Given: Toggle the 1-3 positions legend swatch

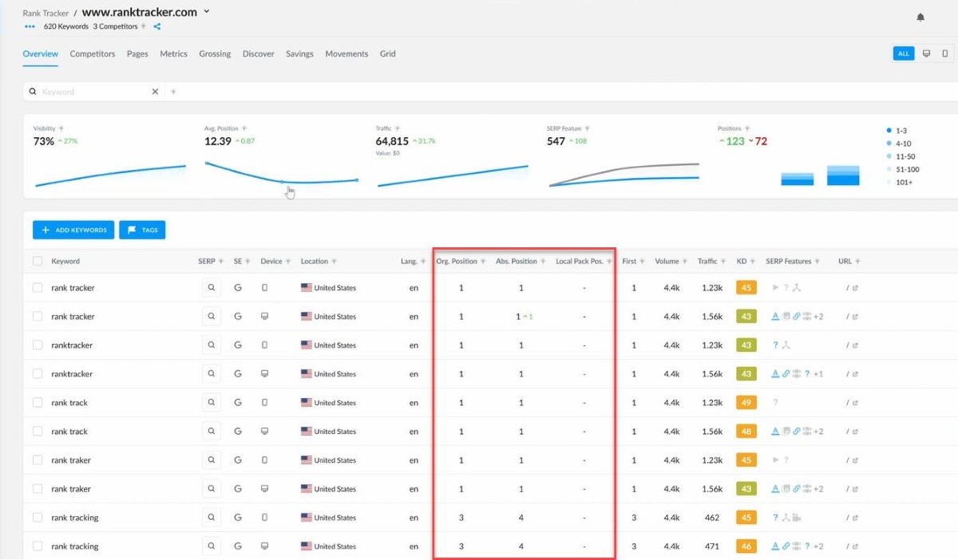Looking at the screenshot, I should [x=889, y=130].
